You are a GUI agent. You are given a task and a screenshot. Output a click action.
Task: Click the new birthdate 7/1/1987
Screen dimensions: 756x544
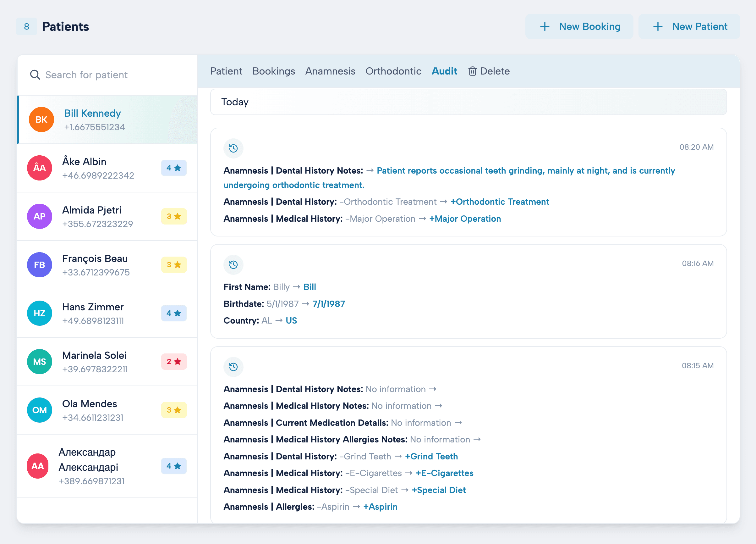[329, 304]
